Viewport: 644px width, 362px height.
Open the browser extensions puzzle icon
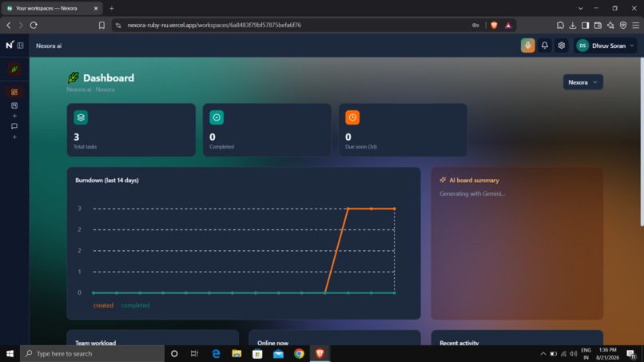point(560,25)
